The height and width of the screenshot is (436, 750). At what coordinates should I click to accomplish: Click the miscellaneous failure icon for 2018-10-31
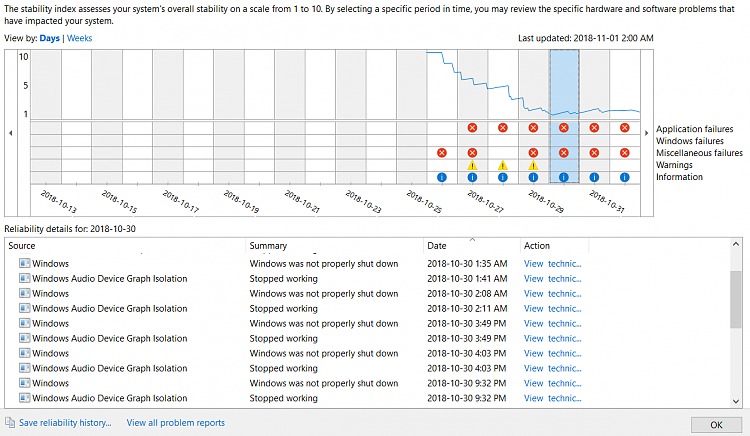[x=594, y=153]
